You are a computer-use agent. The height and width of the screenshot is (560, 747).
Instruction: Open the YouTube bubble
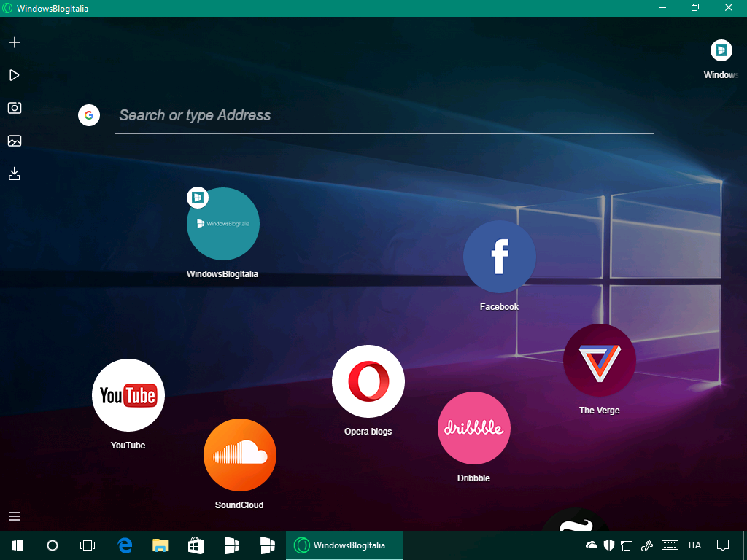(128, 395)
